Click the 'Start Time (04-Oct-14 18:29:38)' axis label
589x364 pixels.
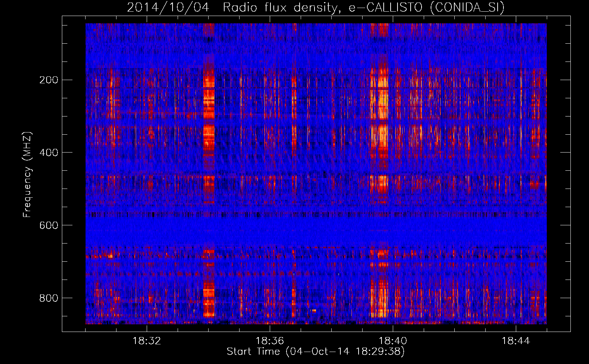click(316, 352)
